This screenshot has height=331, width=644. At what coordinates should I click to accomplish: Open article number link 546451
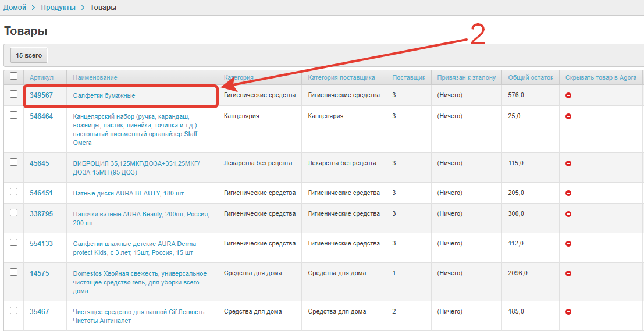coord(41,193)
